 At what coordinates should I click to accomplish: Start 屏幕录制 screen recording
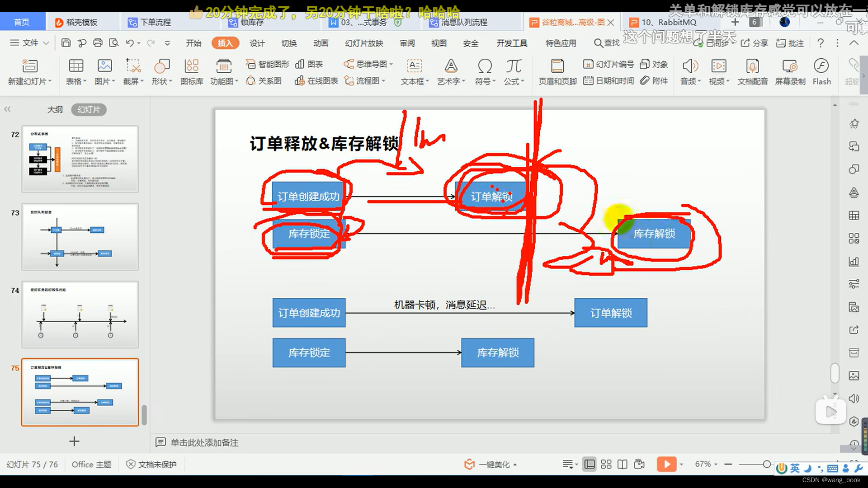pos(790,72)
